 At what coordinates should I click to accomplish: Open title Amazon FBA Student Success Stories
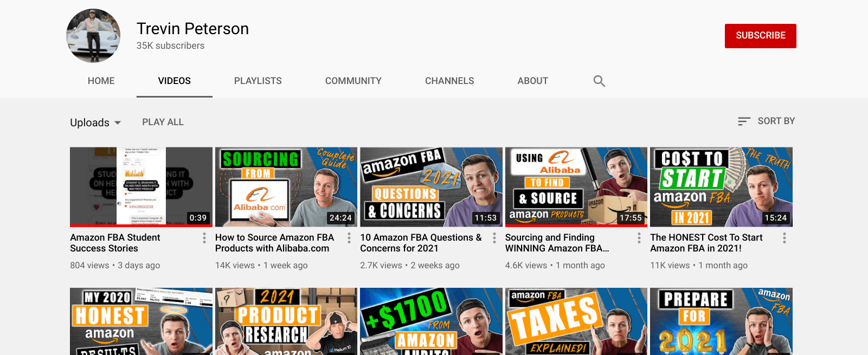(x=115, y=243)
